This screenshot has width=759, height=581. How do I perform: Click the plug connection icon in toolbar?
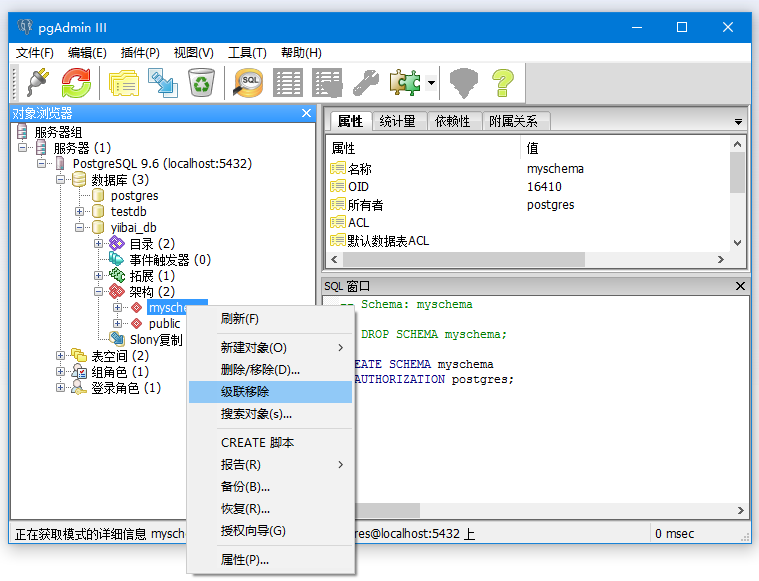37,83
